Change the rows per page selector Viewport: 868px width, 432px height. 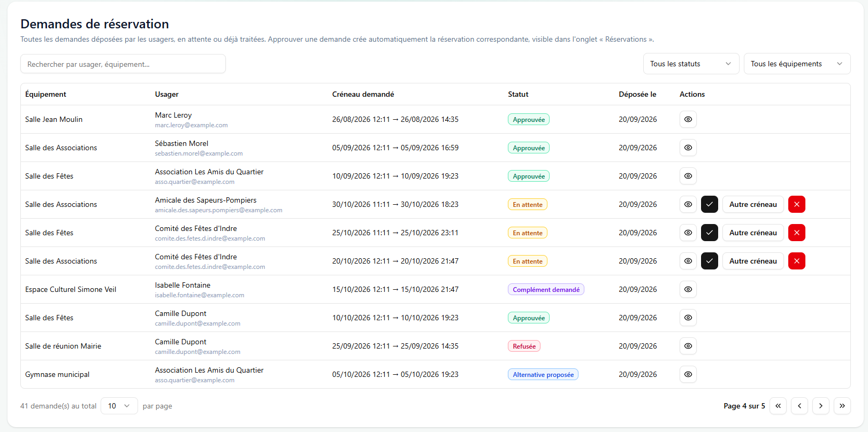click(x=119, y=406)
